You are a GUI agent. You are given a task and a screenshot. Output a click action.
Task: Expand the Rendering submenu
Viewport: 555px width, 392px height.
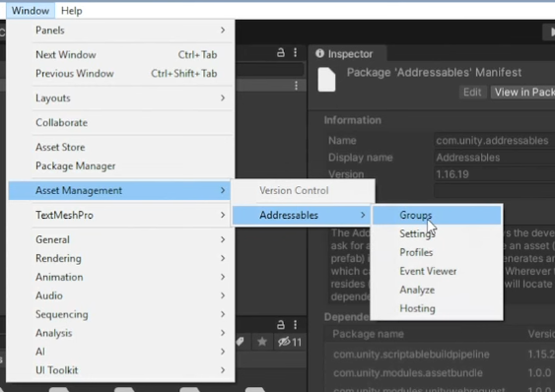coord(120,259)
